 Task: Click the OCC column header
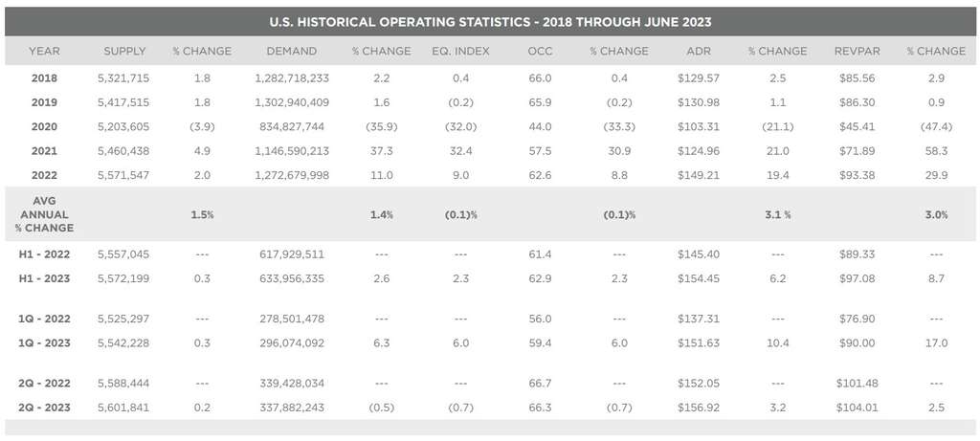(x=539, y=51)
